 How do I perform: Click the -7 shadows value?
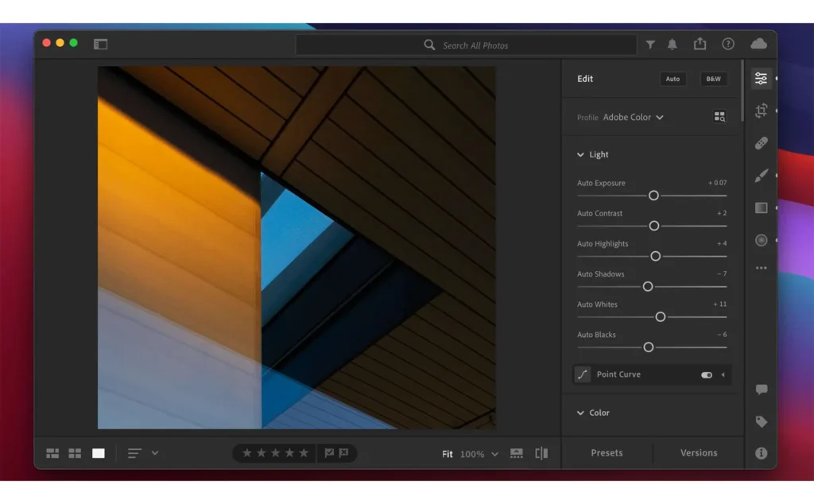pyautogui.click(x=722, y=273)
